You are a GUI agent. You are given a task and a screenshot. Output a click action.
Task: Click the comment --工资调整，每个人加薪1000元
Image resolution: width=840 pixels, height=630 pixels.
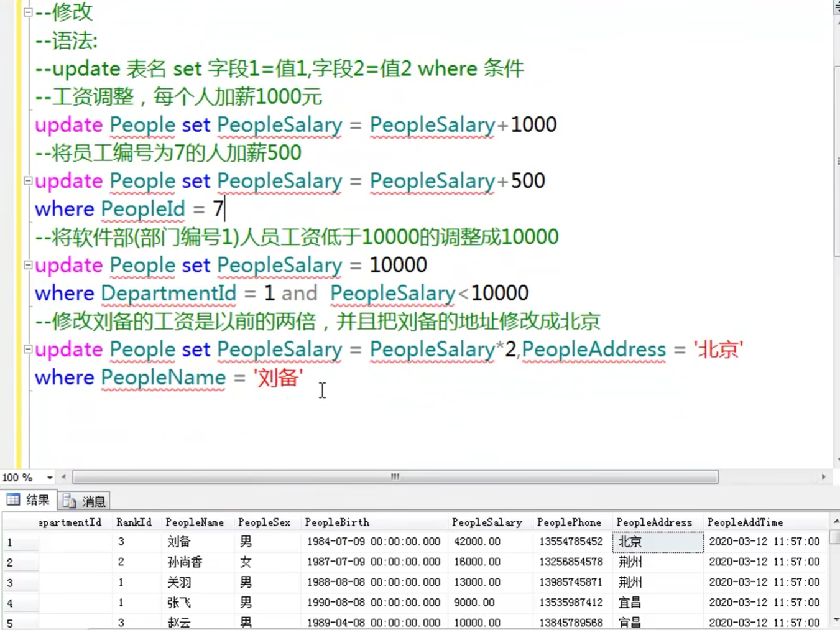click(x=178, y=97)
